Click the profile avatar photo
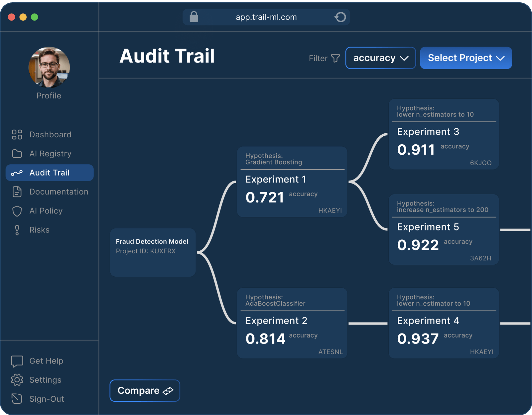The height and width of the screenshot is (415, 532). pyautogui.click(x=49, y=67)
